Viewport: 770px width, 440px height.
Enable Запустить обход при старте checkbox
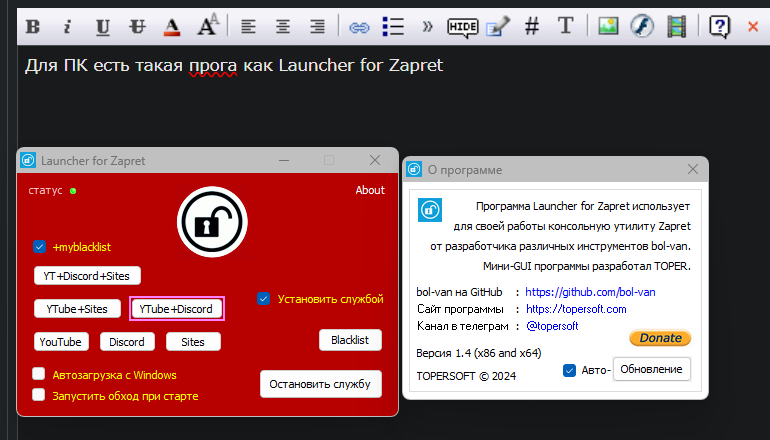click(x=38, y=394)
